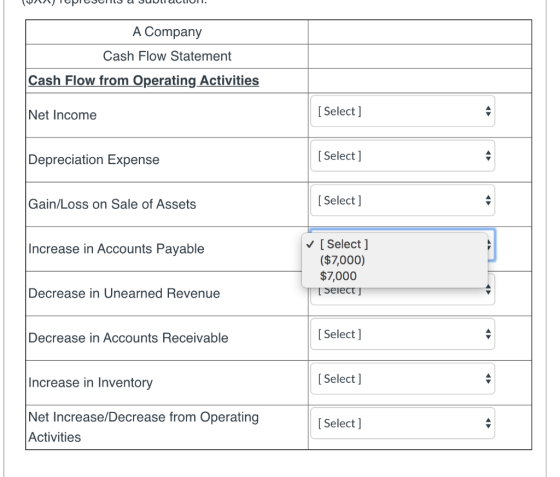Viewport: 560px width, 477px height.
Task: Click the Net Income row label
Action: coord(62,115)
